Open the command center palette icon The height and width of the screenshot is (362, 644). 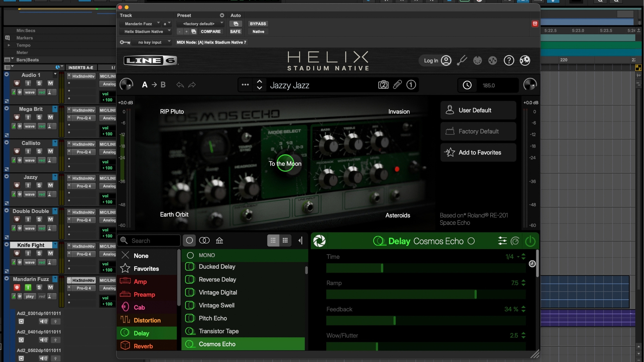pos(477,61)
